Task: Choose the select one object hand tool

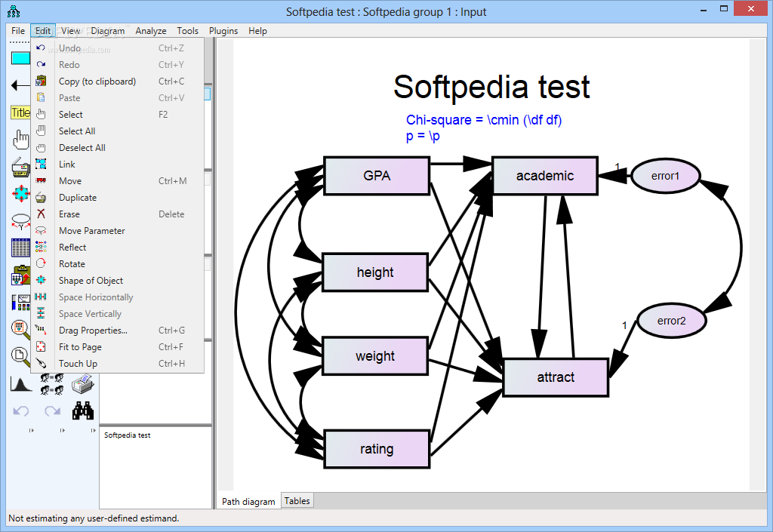Action: coord(20,140)
